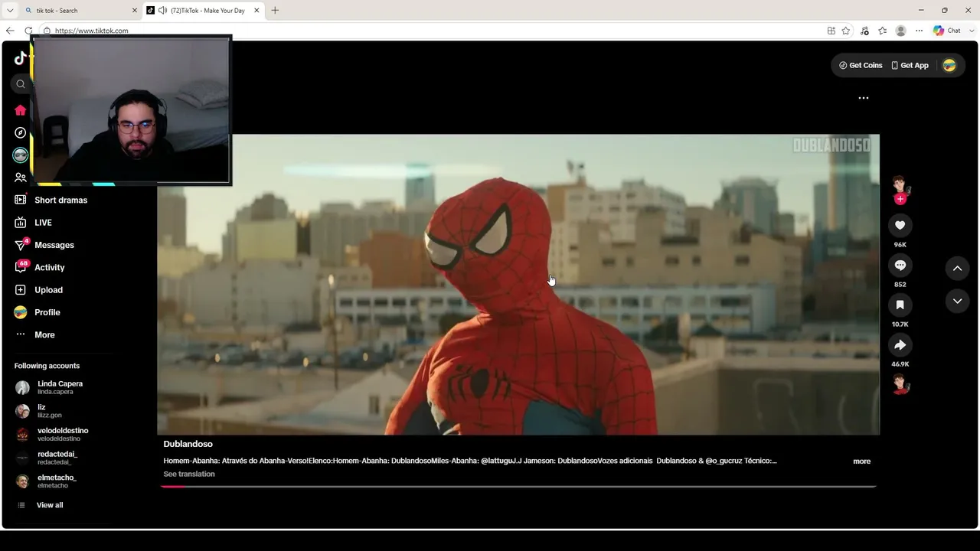Open the Friends people icon in sidebar
980x551 pixels.
[21, 178]
